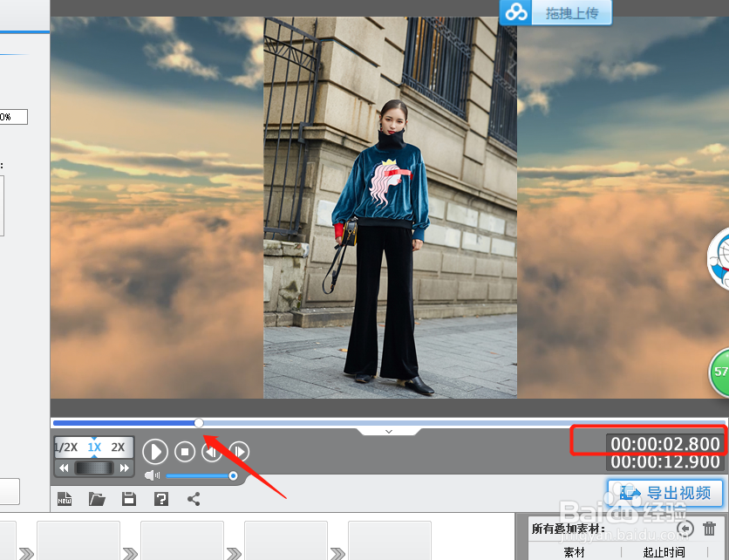Mute the speaker volume icon
This screenshot has width=729, height=560.
click(153, 475)
